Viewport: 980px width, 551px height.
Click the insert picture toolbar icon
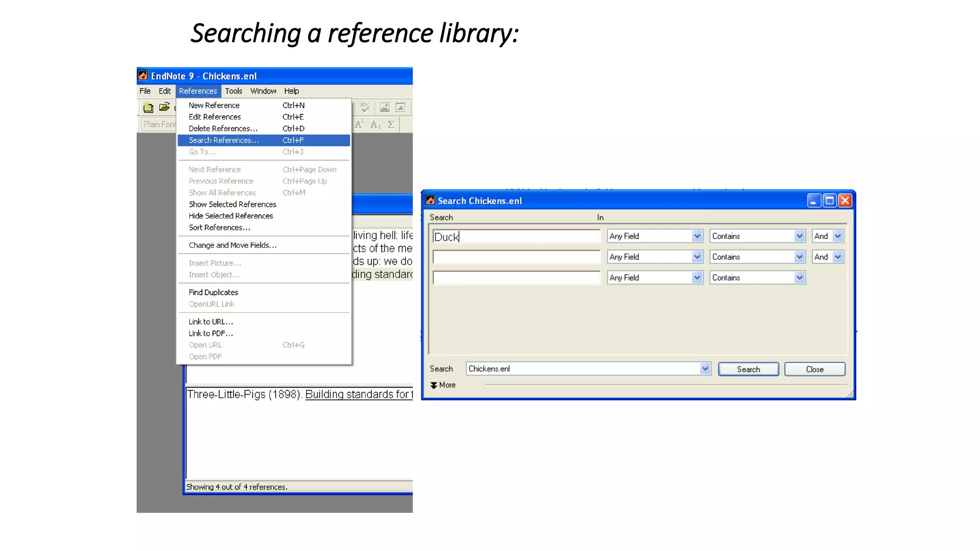(x=385, y=108)
